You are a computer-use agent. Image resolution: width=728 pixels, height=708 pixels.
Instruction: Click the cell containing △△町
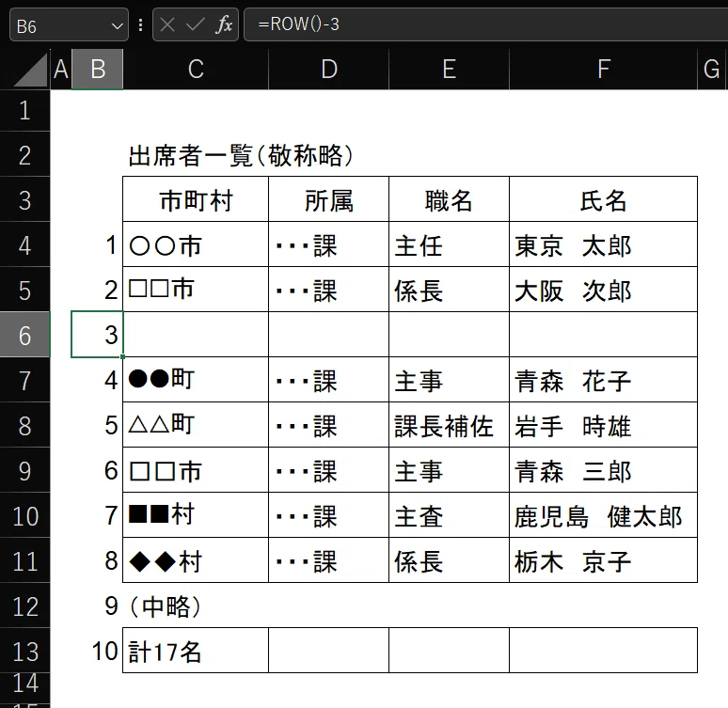(196, 425)
